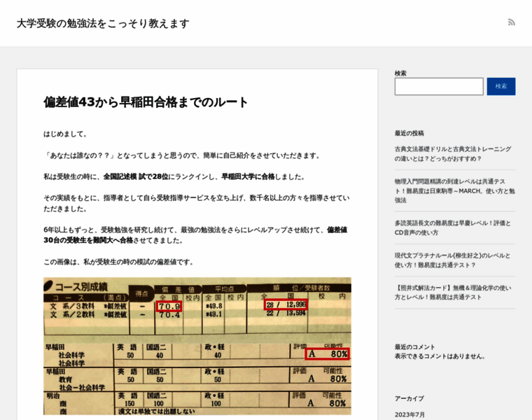Click the アーカイブ sidebar heading
This screenshot has width=532, height=420.
click(x=409, y=398)
